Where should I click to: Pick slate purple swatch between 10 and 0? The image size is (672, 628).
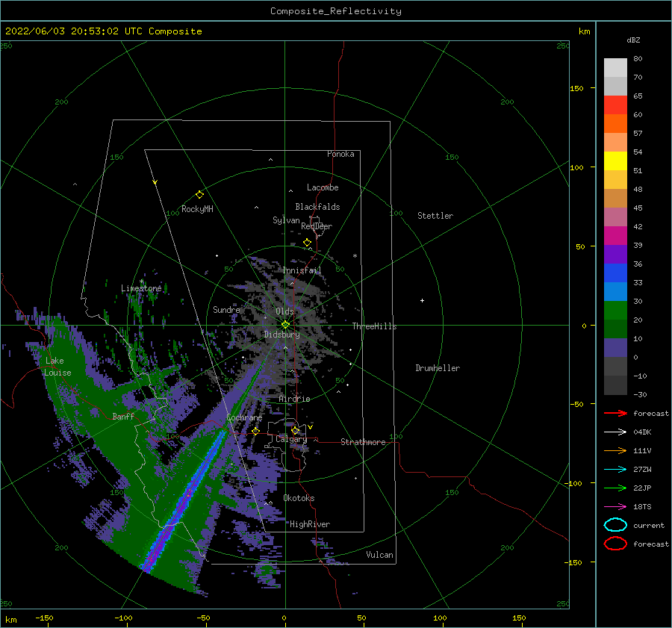point(615,348)
